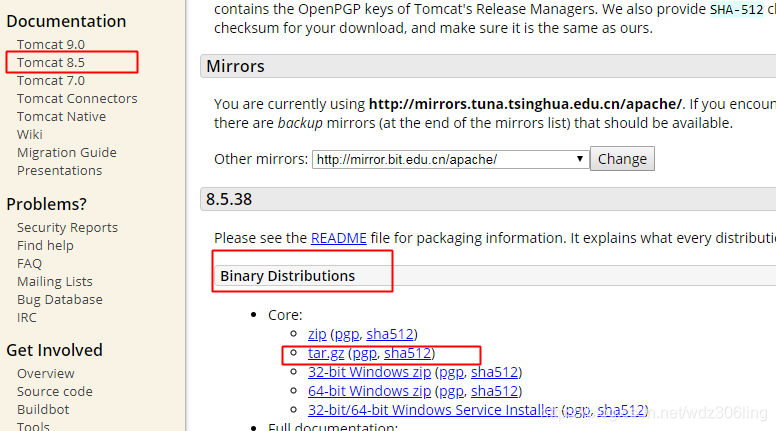Open Tomcat 8.5 documentation link
Screen dimensions: 776x431
(x=50, y=62)
